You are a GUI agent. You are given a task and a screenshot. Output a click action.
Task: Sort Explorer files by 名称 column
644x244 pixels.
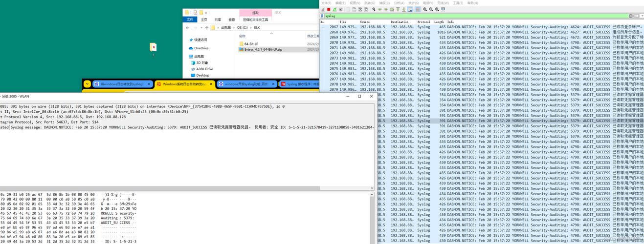coord(242,36)
